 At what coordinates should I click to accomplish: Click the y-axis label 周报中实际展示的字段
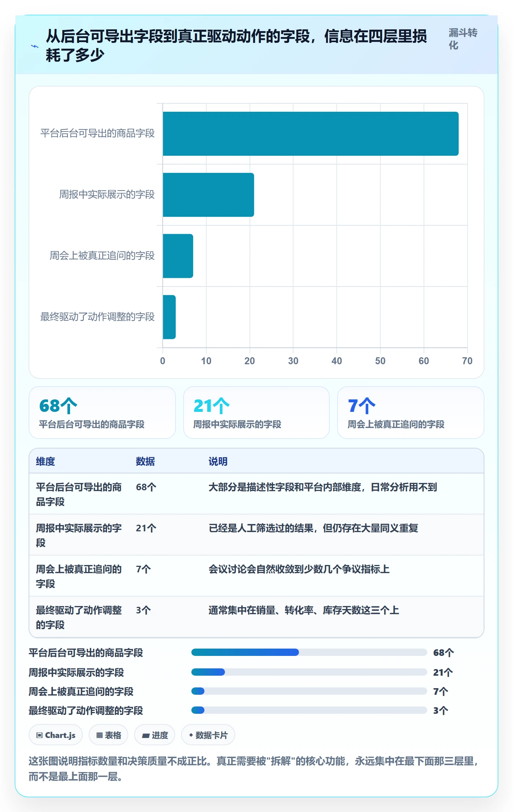[107, 195]
